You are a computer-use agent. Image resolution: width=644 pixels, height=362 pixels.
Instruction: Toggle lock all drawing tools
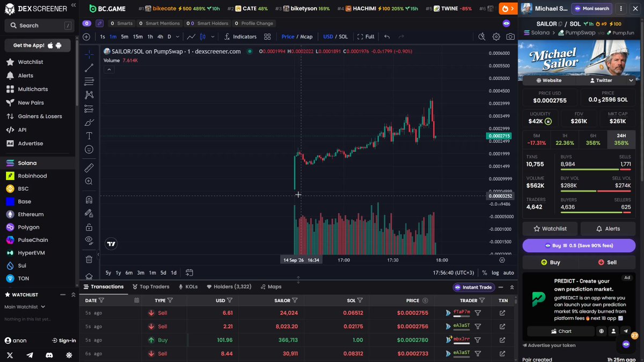[89, 227]
